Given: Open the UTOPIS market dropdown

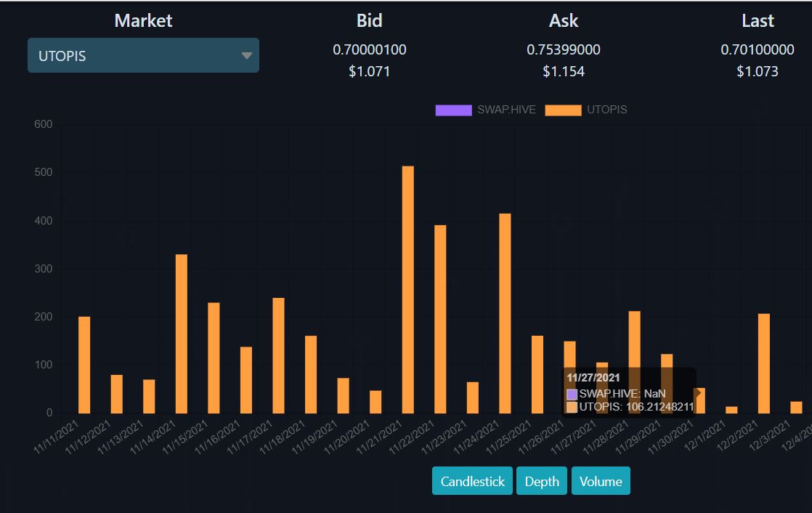Looking at the screenshot, I should coord(143,55).
